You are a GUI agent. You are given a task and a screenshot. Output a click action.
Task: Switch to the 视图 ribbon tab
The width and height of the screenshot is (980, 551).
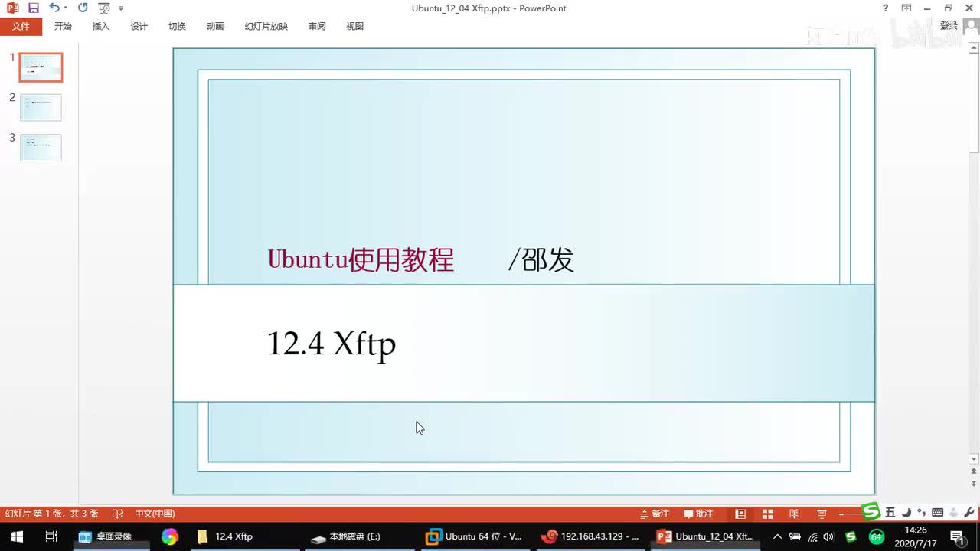[x=354, y=26]
